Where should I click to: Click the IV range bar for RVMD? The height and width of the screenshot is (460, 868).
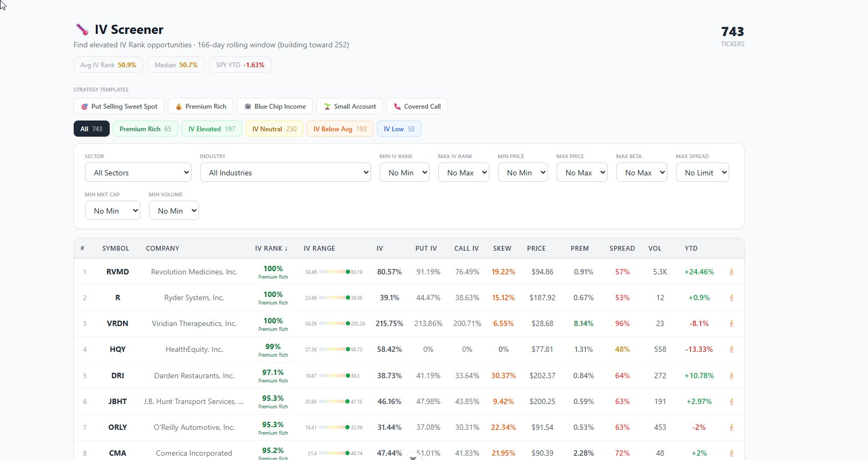click(333, 272)
